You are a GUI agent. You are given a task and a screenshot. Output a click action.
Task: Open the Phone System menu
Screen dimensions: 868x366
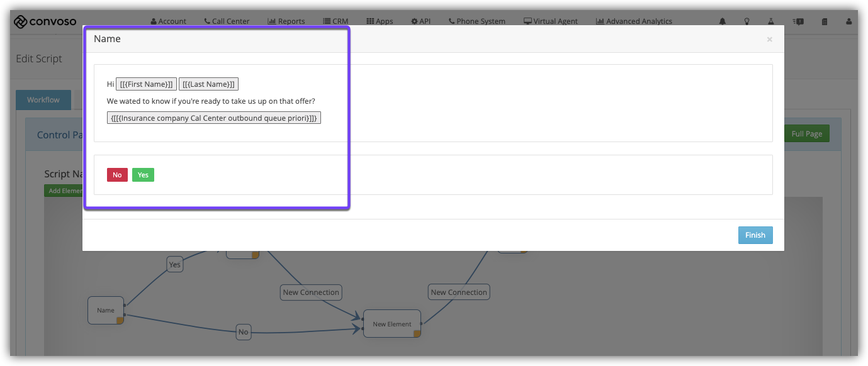(x=476, y=21)
